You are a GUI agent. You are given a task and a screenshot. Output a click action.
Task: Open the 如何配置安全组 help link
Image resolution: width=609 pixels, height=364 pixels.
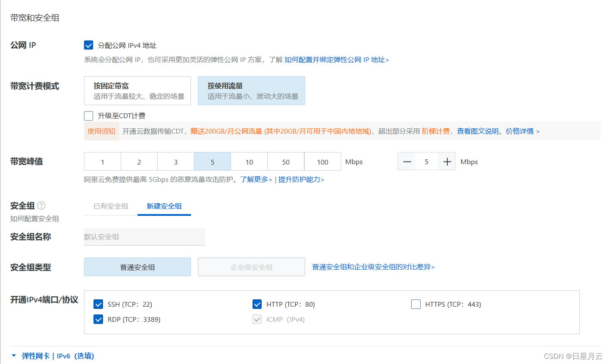(x=34, y=218)
